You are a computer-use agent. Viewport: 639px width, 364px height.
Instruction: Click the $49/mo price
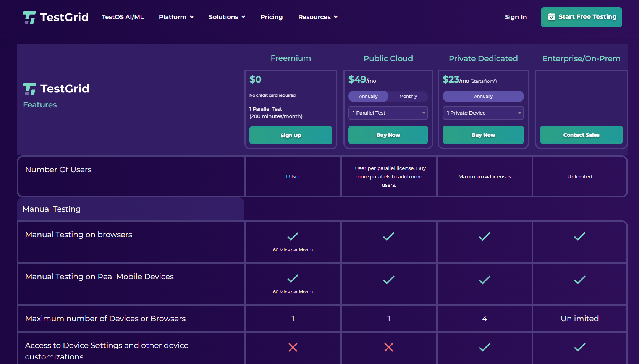362,79
